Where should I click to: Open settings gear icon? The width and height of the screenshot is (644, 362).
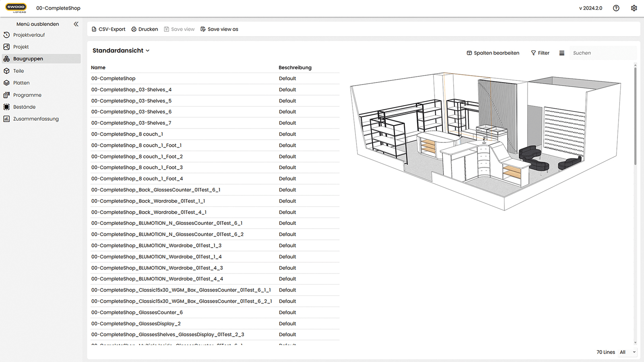(634, 8)
